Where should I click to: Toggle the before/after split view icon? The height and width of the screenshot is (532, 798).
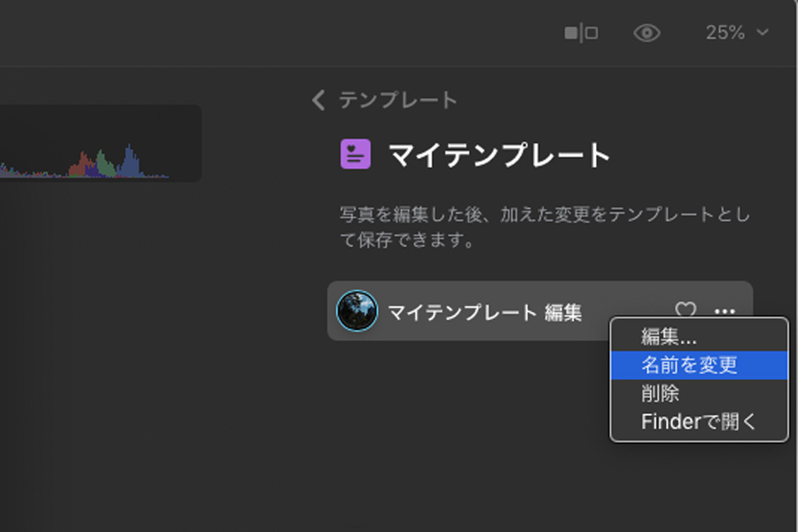(x=581, y=33)
